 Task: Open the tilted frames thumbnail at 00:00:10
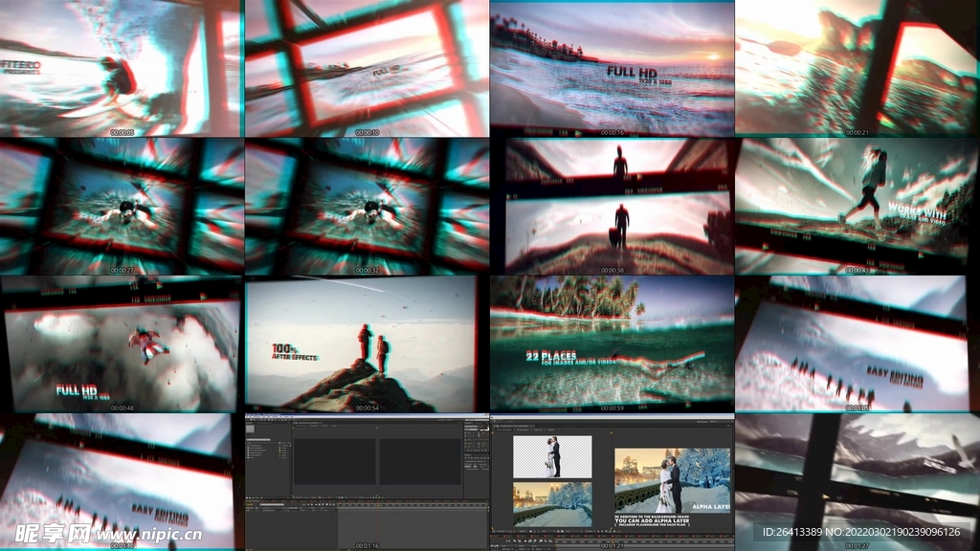(367, 68)
